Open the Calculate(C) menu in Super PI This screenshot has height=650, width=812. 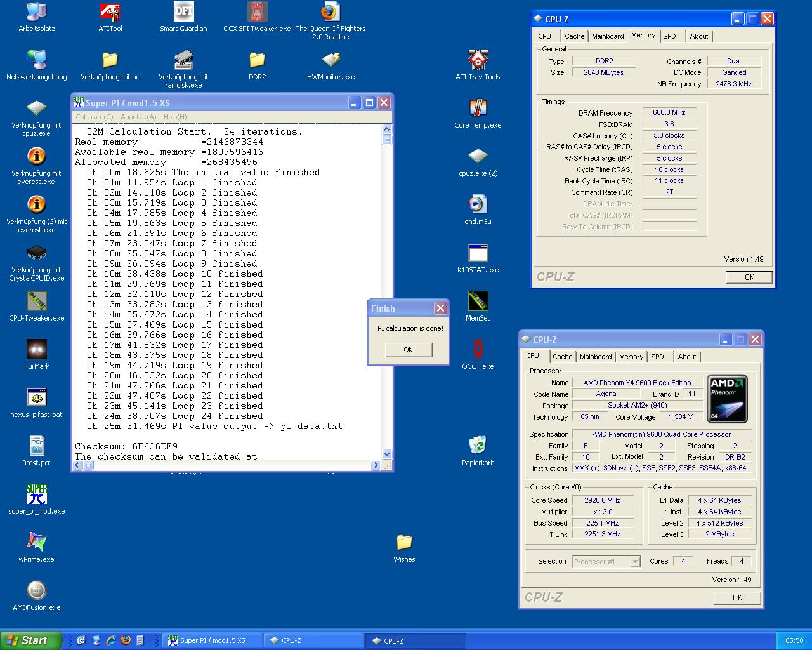[94, 117]
